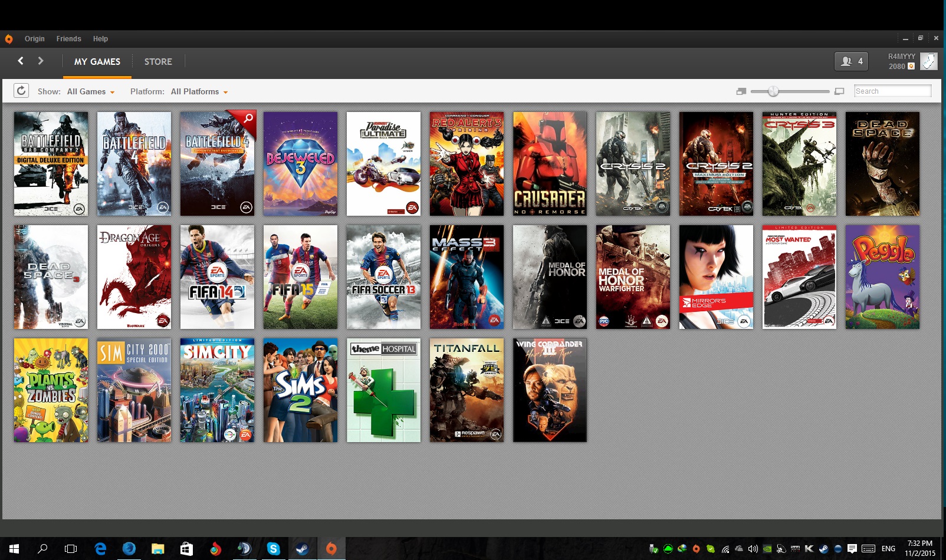This screenshot has height=560, width=946.
Task: Select the FIFA 14 game tile
Action: [218, 277]
